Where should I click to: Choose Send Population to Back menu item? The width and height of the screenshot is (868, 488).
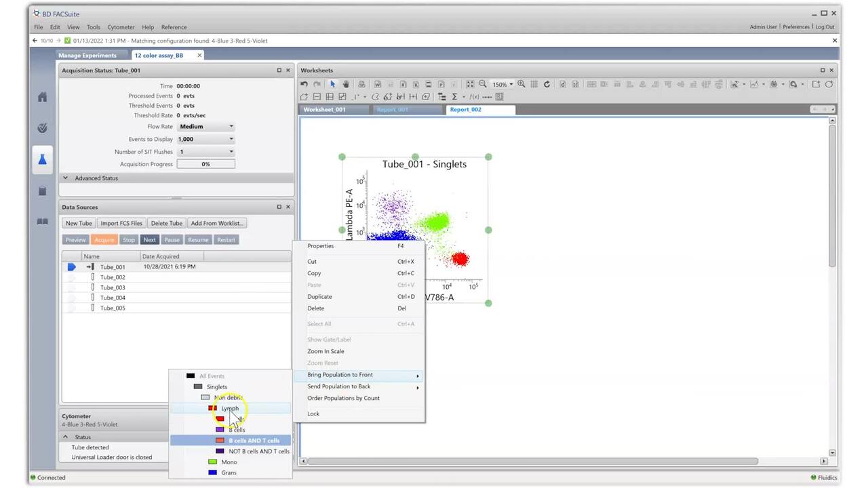coord(339,386)
